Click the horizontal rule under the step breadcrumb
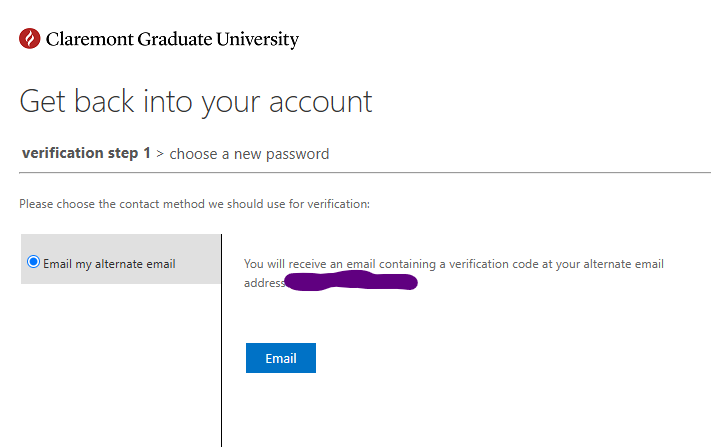The image size is (711, 447). click(x=365, y=173)
